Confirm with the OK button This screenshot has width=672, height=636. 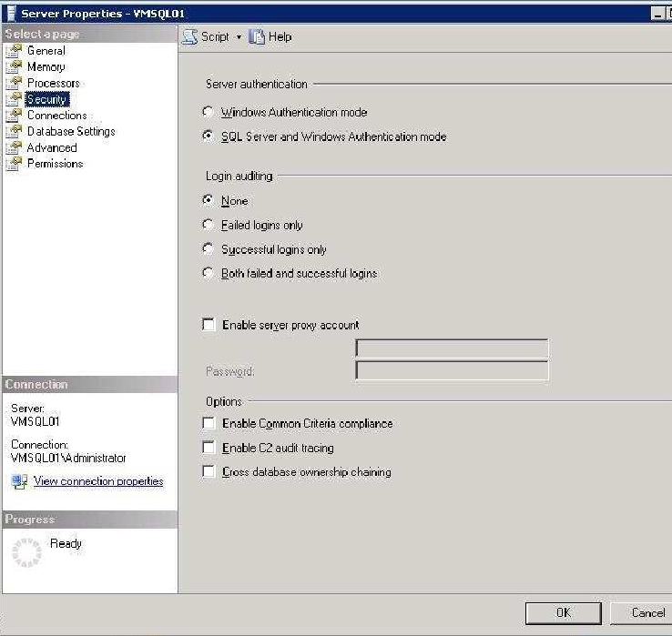(563, 613)
